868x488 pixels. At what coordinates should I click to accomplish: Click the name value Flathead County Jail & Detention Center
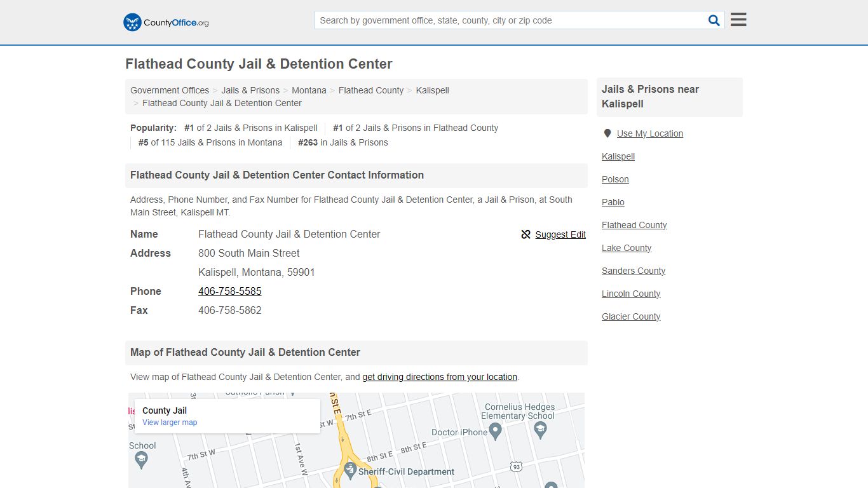289,234
